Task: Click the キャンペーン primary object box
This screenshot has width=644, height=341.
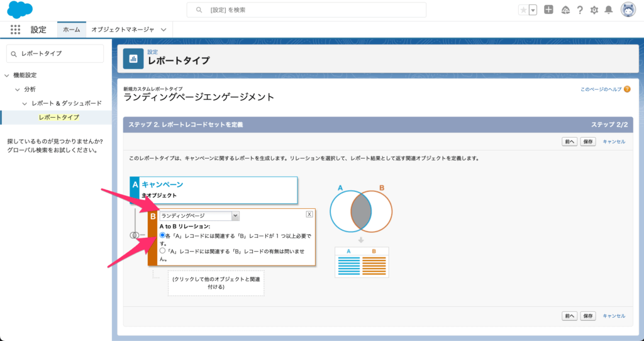Action: tap(214, 190)
